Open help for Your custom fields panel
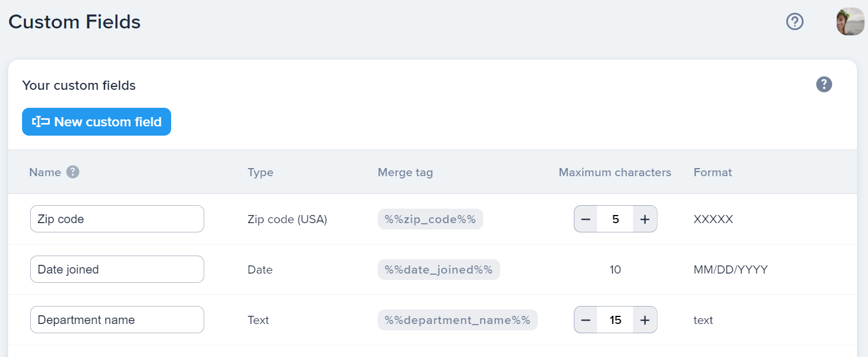This screenshot has width=868, height=357. 824,85
